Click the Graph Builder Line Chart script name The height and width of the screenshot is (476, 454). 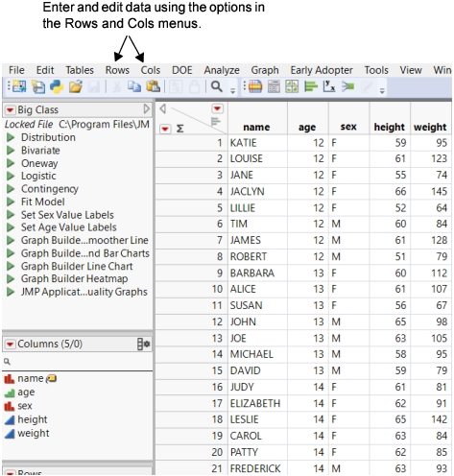click(77, 266)
